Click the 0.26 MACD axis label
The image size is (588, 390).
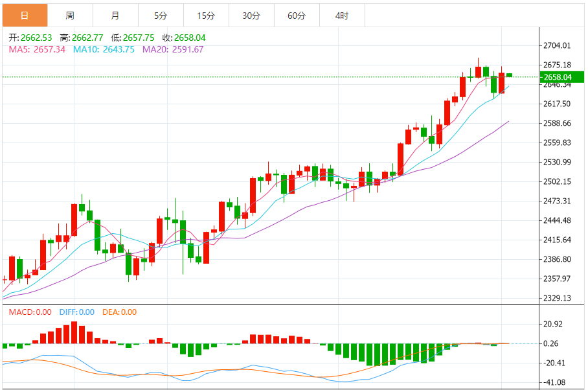point(551,343)
